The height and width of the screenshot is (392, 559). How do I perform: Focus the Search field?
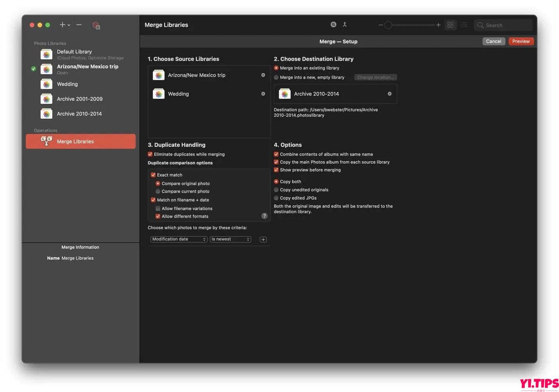click(503, 25)
